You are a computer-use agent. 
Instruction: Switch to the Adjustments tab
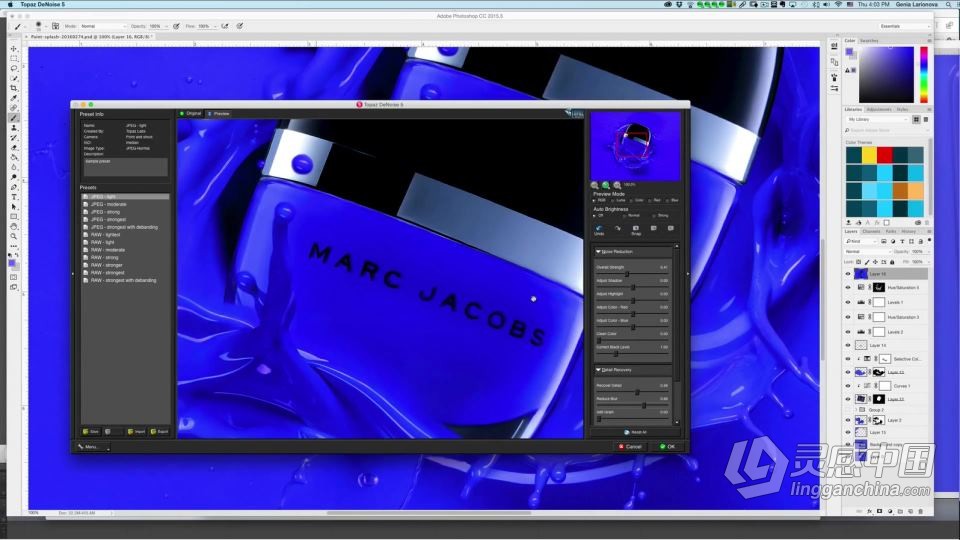point(879,110)
